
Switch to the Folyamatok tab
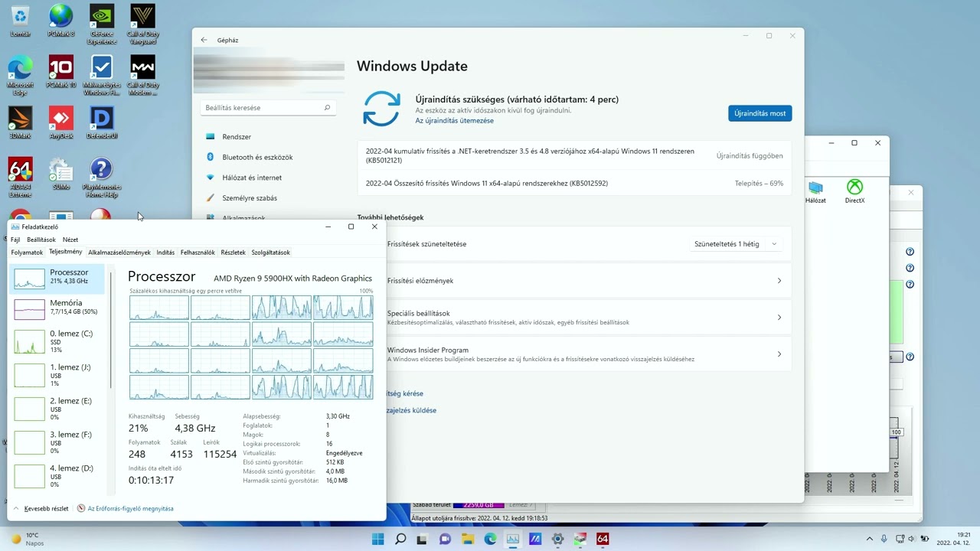(27, 253)
